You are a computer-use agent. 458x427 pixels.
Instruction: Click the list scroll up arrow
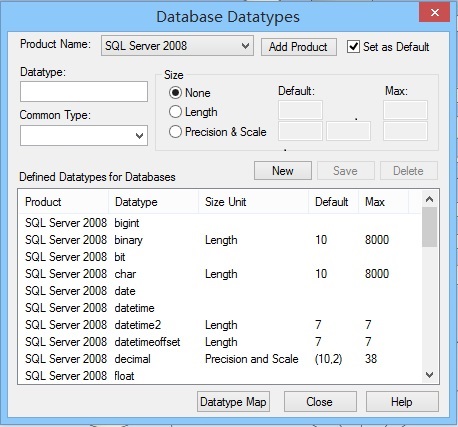pyautogui.click(x=429, y=199)
